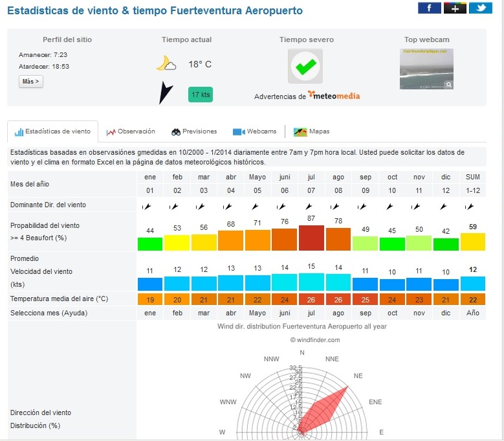The image size is (504, 441).
Task: Select month feb in Selecciona mes row
Action: [x=177, y=313]
